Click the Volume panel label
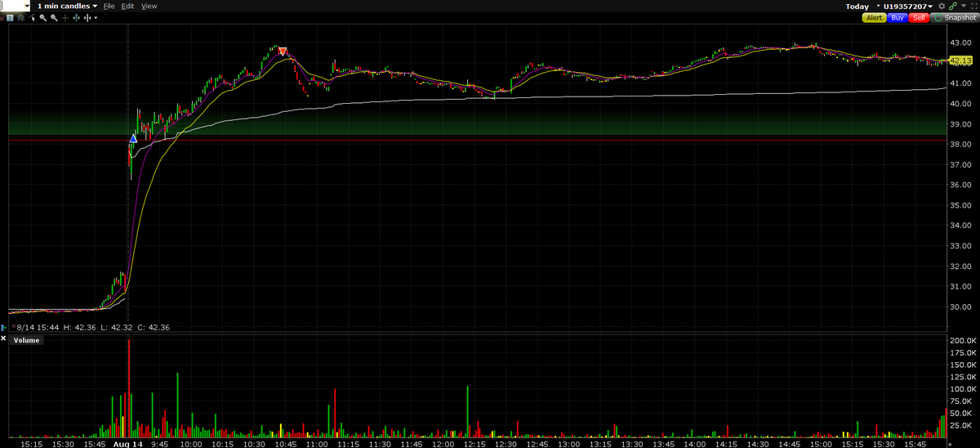980x448 pixels. pos(25,340)
